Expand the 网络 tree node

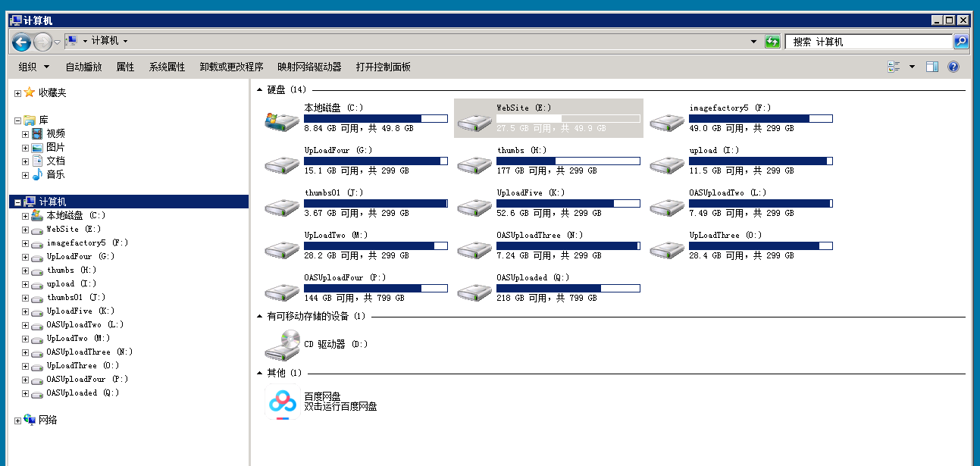pos(18,421)
